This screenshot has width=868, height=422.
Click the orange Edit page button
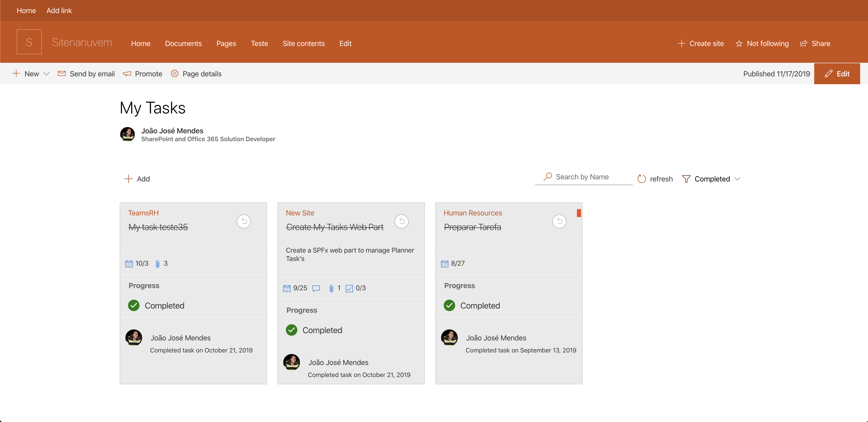click(x=837, y=74)
